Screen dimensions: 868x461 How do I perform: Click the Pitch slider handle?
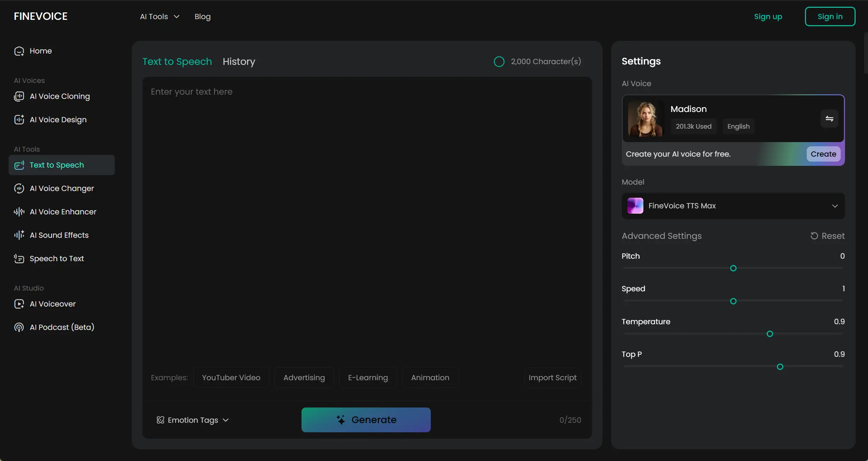733,269
